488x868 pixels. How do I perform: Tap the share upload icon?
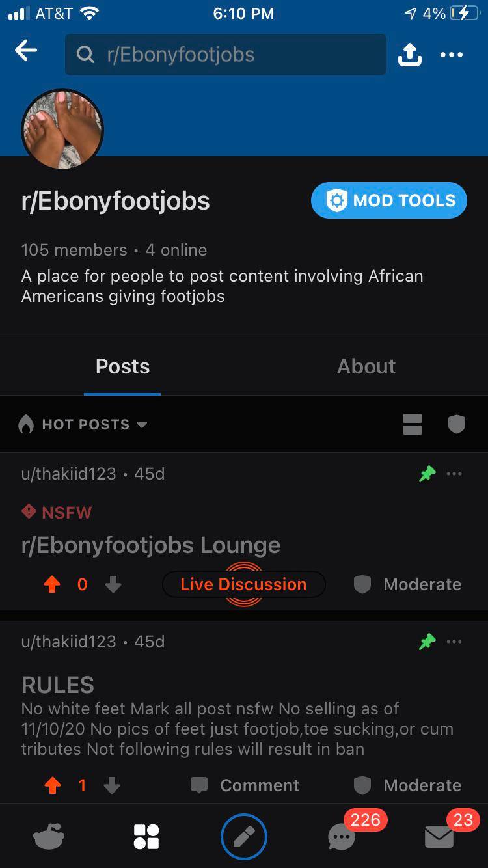click(409, 55)
